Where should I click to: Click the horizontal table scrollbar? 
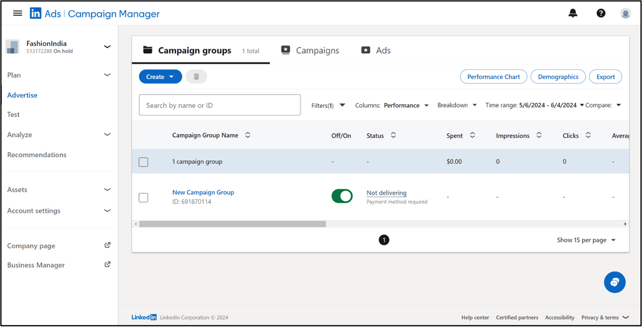(233, 224)
